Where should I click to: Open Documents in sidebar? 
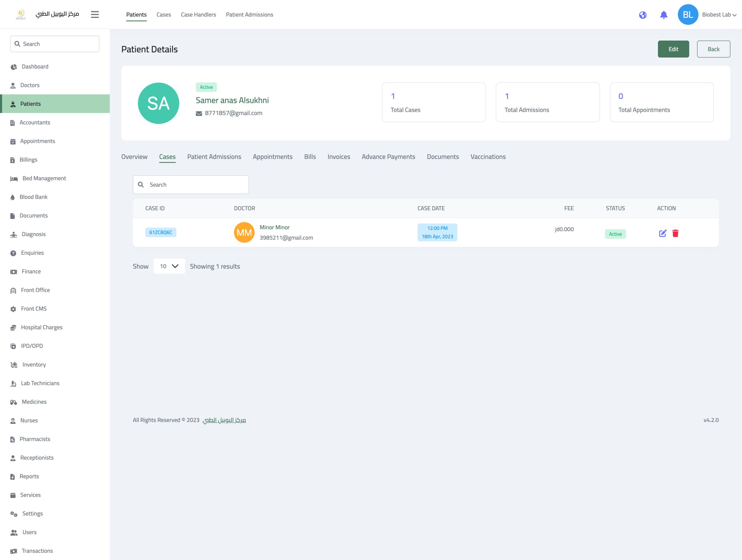pos(55,215)
